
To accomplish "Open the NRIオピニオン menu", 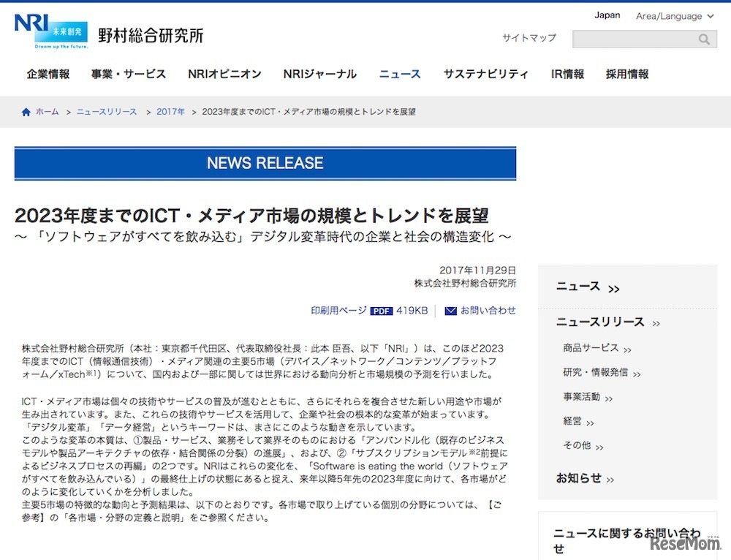I will (x=224, y=74).
